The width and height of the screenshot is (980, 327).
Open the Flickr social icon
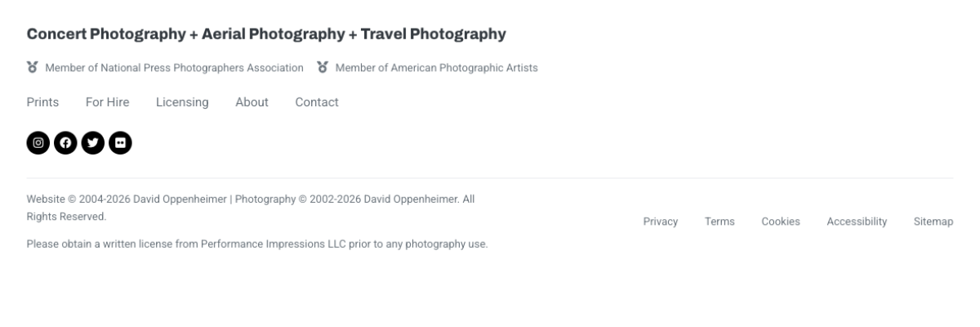click(x=121, y=142)
